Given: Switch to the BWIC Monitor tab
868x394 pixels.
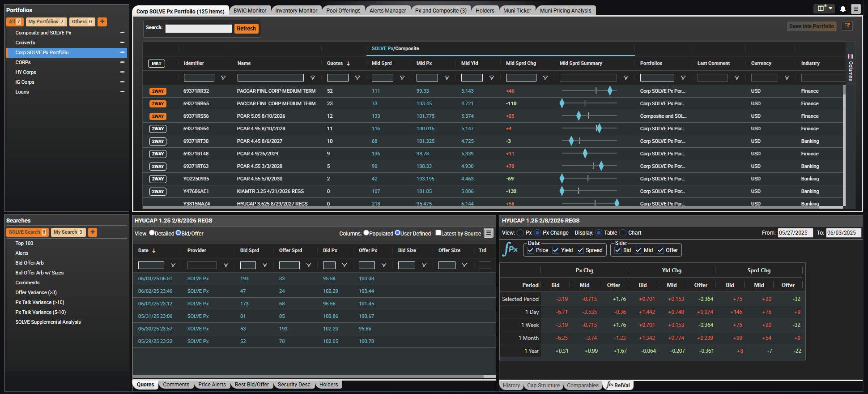Looking at the screenshot, I should [250, 11].
